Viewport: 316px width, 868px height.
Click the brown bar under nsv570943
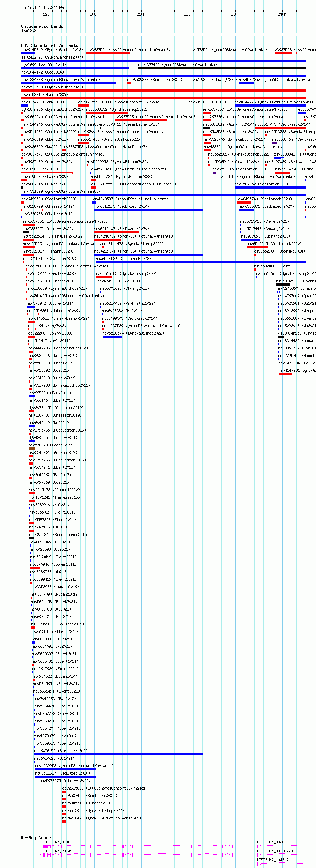(x=32, y=449)
